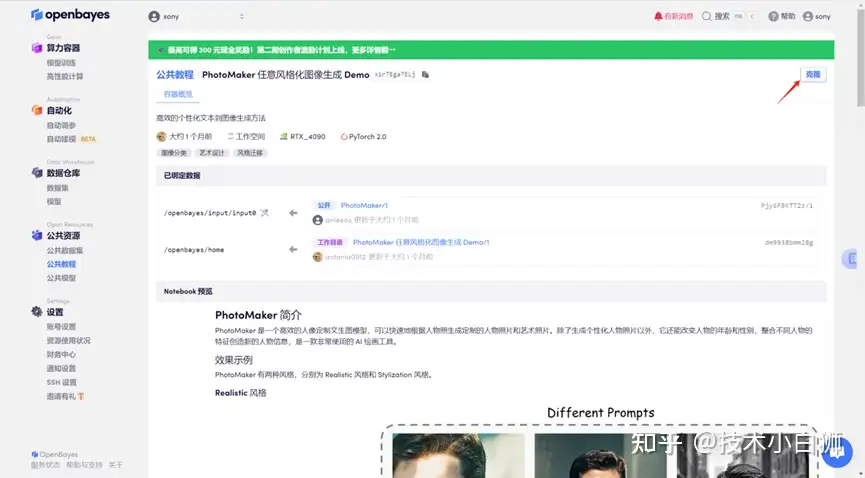
Task: Open SSH 设置 in the sidebar
Action: click(61, 382)
